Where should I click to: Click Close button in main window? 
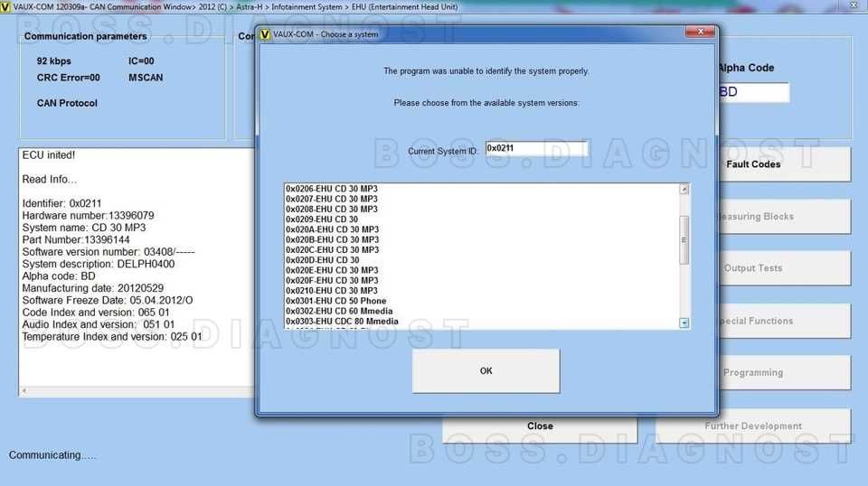coord(540,429)
